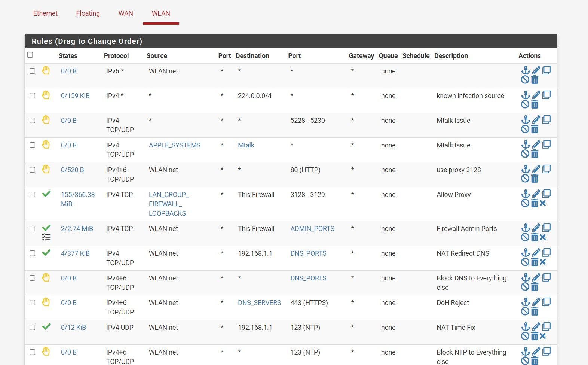Edit the use proxy 3128 rule
This screenshot has width=588, height=365.
536,169
